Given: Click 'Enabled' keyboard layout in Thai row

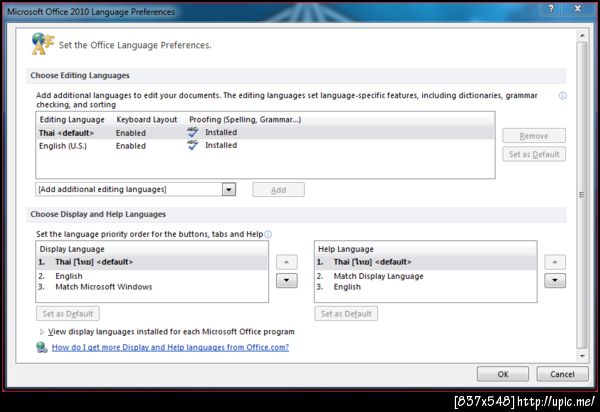Looking at the screenshot, I should 131,133.
